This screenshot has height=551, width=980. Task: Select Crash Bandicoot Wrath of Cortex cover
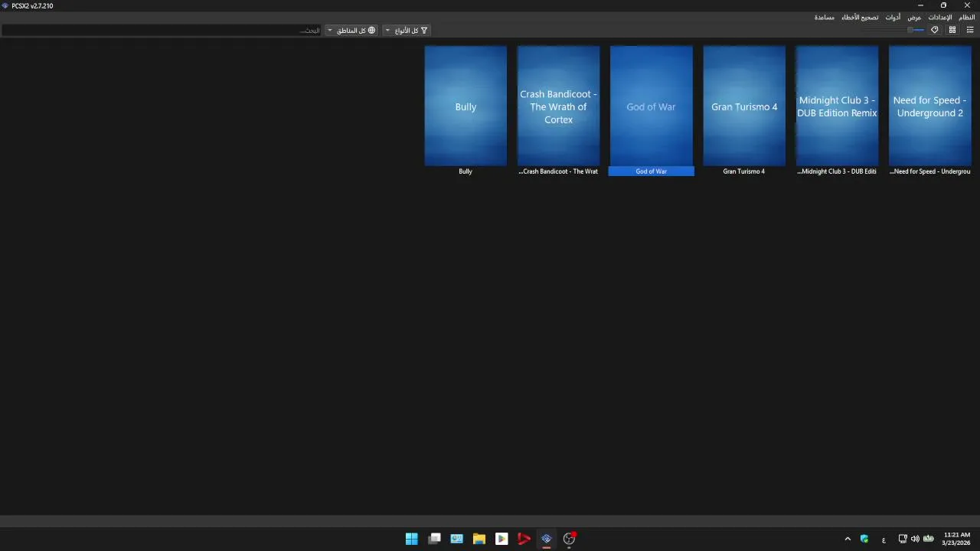click(x=558, y=106)
